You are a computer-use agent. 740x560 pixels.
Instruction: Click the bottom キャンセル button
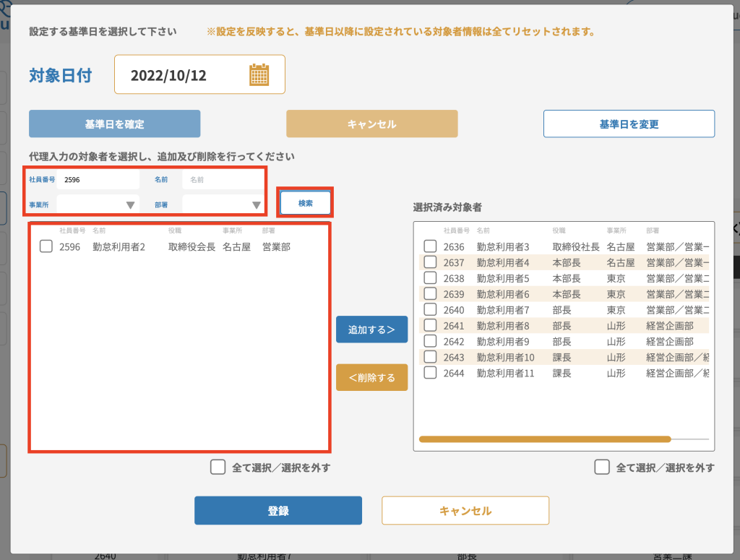click(x=465, y=510)
